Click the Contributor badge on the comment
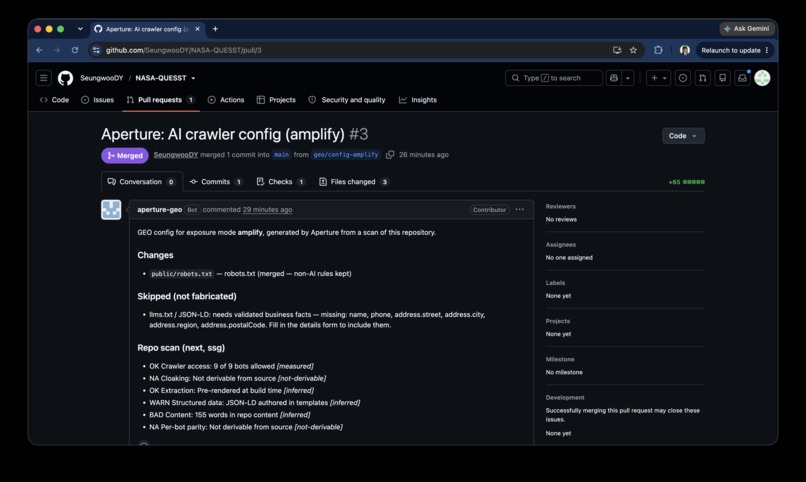The image size is (806, 482). (x=489, y=210)
